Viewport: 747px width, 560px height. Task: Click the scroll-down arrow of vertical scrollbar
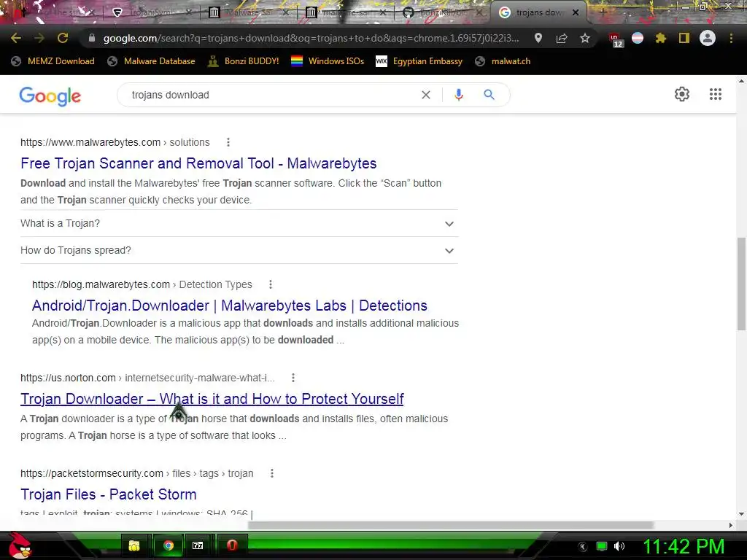tap(741, 514)
